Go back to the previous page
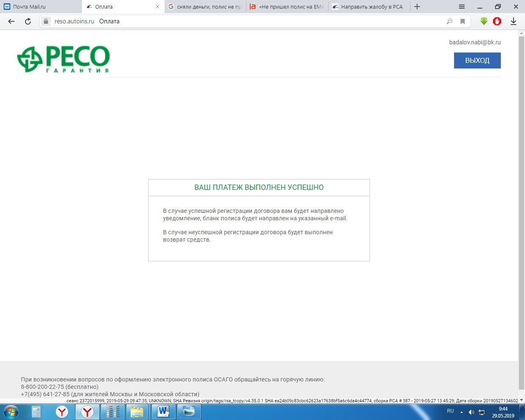Viewport: 525px width, 420px height. tap(11, 21)
